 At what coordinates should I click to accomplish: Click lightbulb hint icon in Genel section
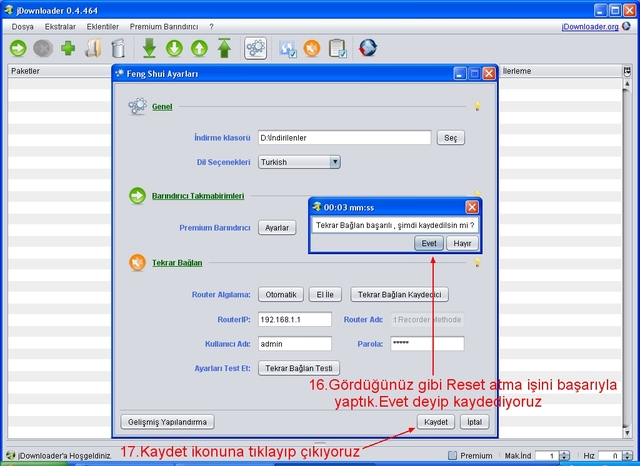click(x=477, y=106)
